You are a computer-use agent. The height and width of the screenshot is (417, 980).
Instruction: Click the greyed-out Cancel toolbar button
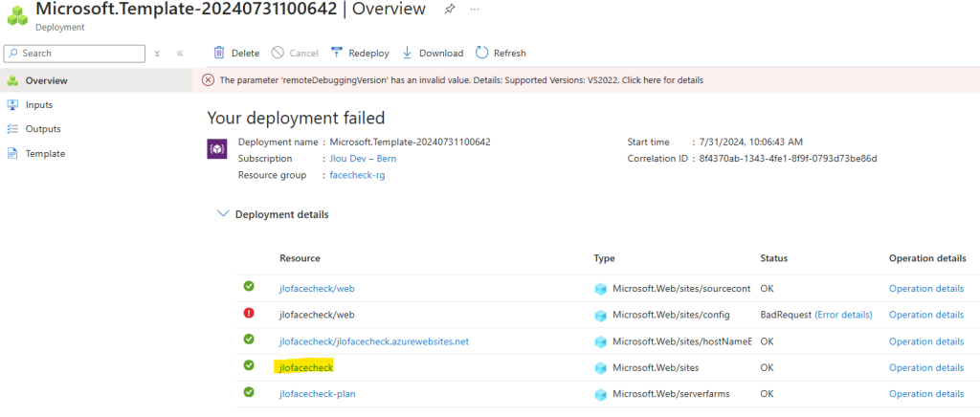point(295,53)
